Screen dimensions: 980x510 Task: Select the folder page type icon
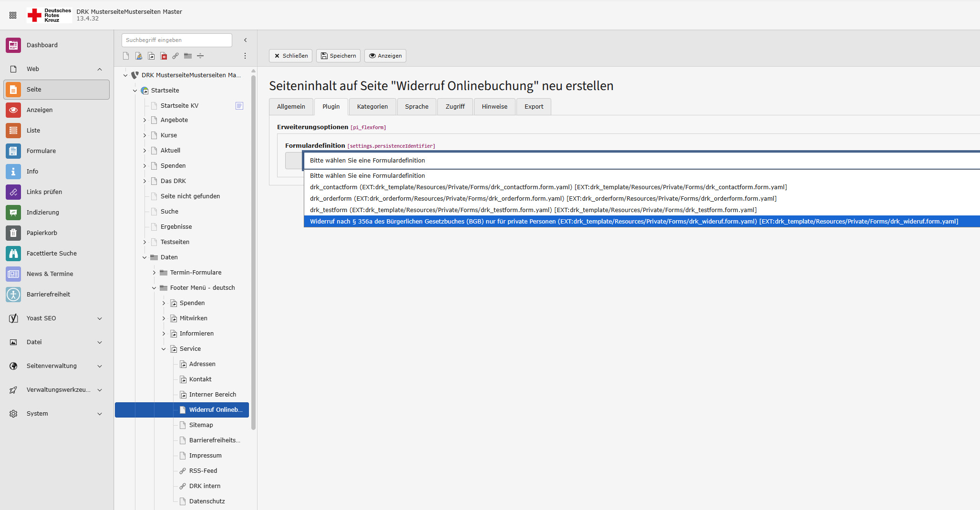[x=188, y=56]
